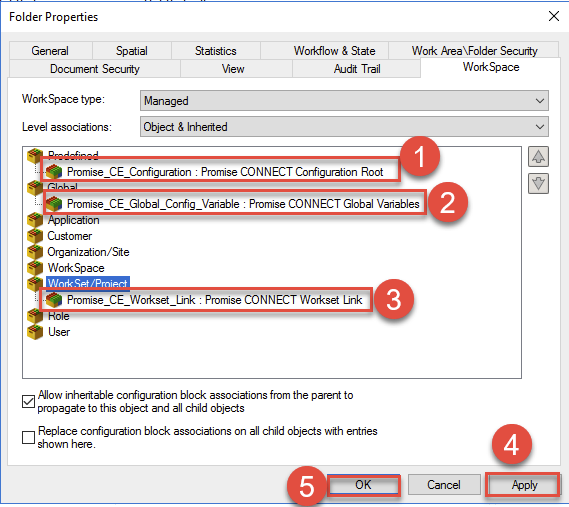Click the Role level cube icon
569x507 pixels.
[35, 315]
